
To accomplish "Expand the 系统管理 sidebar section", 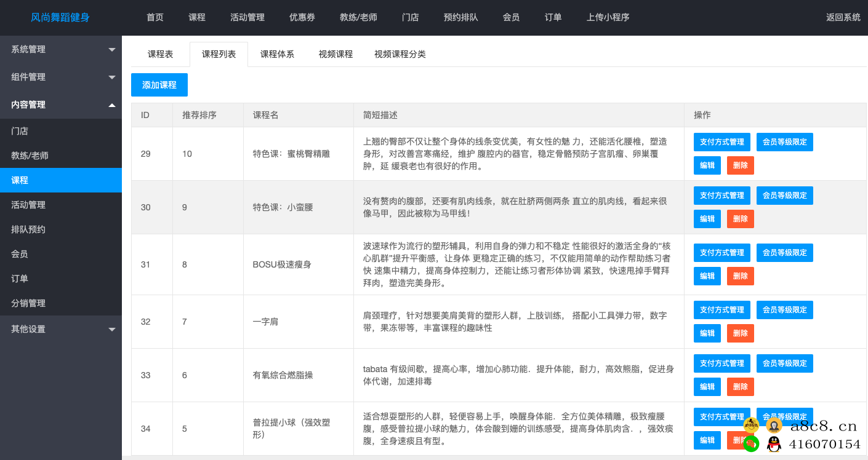I will [x=60, y=49].
